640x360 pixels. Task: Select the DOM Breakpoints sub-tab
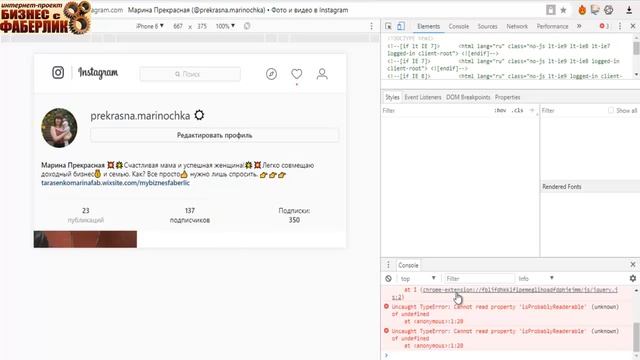point(468,97)
